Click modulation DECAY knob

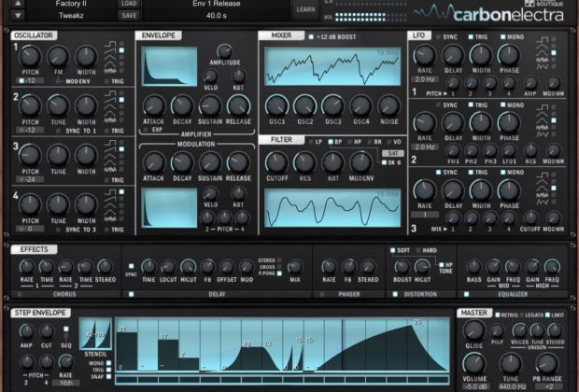pos(182,162)
